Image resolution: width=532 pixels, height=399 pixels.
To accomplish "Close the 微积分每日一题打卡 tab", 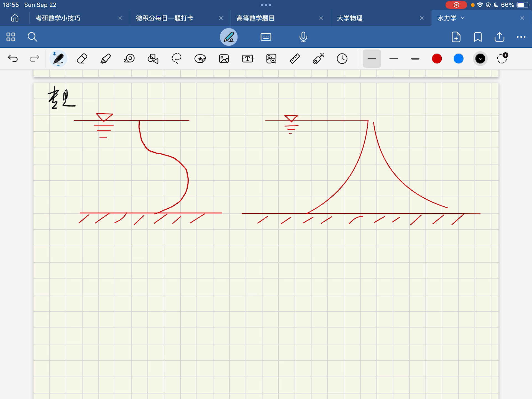I will pos(221,18).
